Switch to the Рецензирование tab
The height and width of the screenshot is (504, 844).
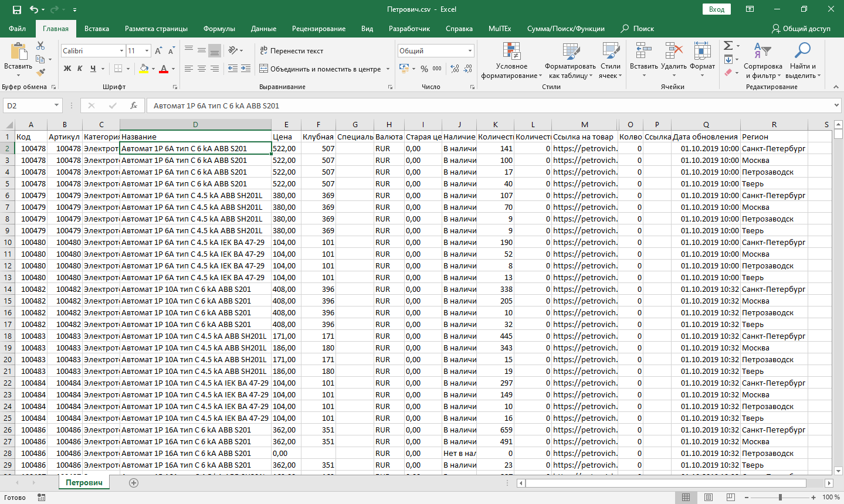318,29
